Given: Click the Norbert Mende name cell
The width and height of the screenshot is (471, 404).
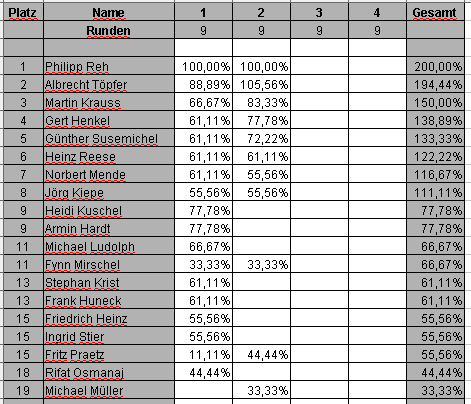Looking at the screenshot, I should (109, 174).
